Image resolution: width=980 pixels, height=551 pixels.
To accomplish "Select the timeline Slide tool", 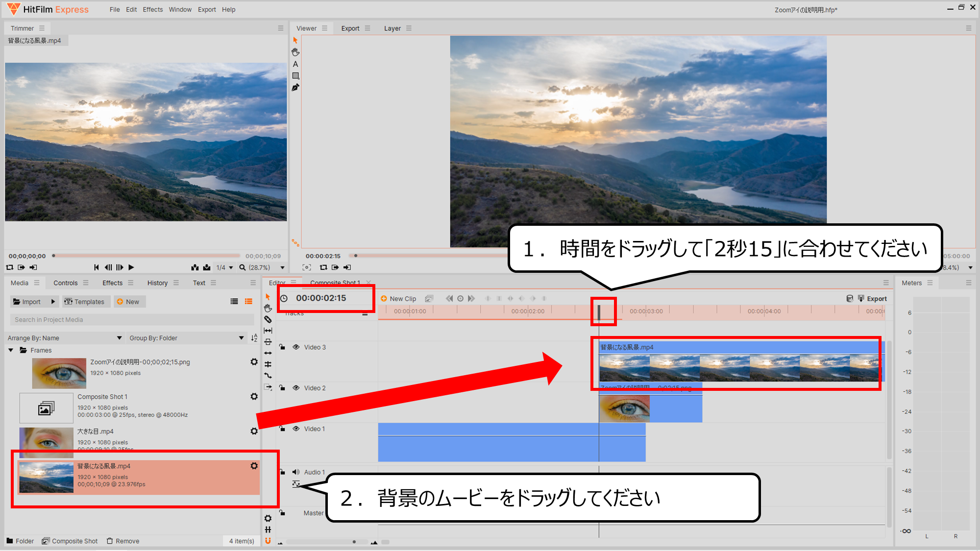I will 268,342.
